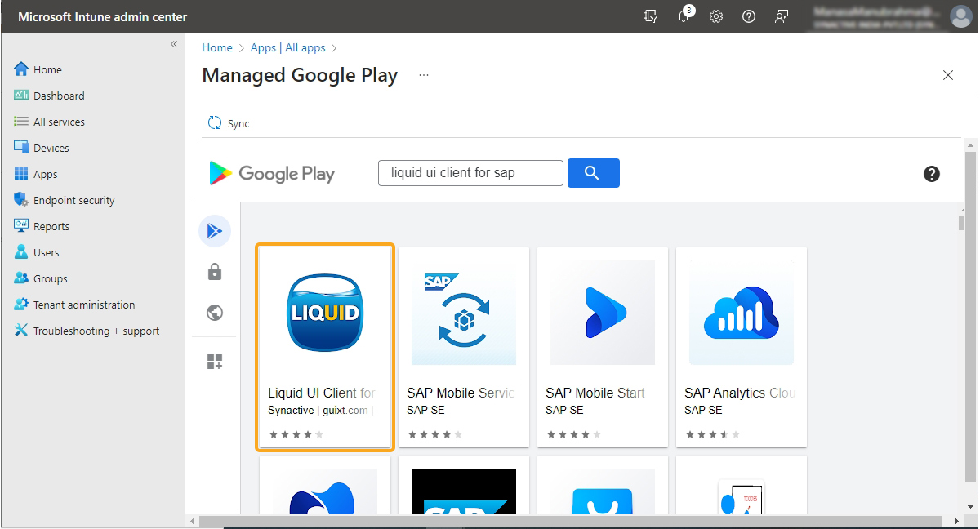Select the web apps globe icon

click(215, 313)
